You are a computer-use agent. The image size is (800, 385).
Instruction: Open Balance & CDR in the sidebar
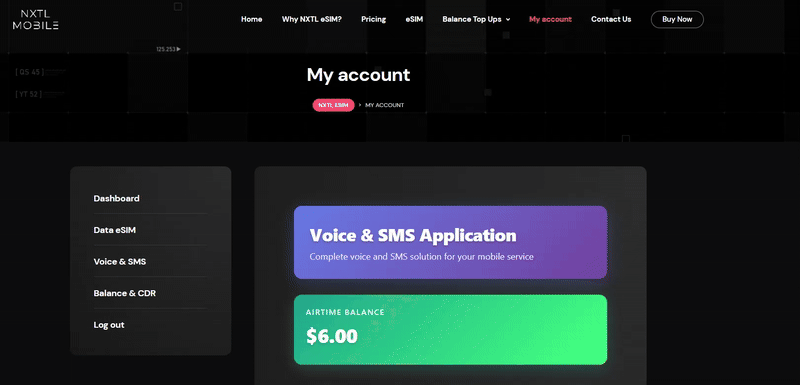[124, 293]
